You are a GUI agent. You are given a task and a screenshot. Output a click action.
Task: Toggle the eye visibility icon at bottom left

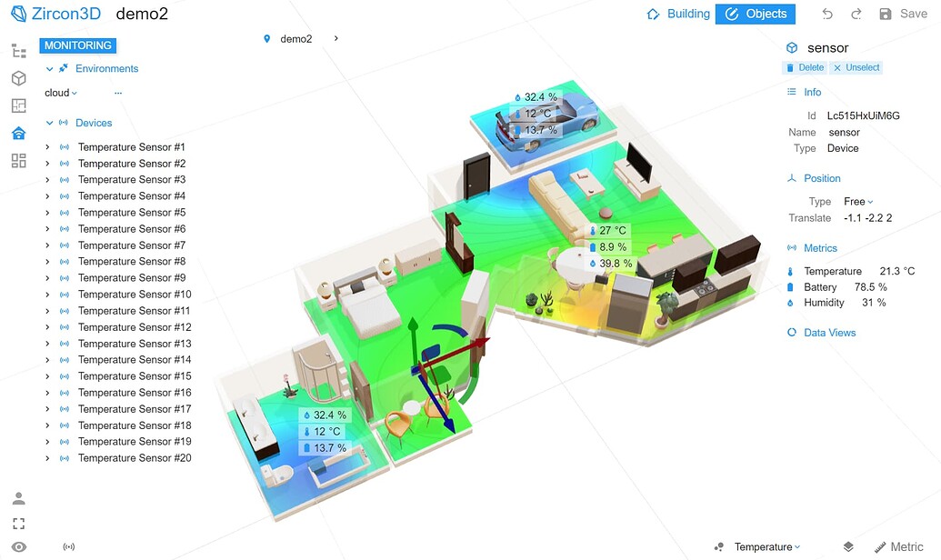tap(19, 546)
